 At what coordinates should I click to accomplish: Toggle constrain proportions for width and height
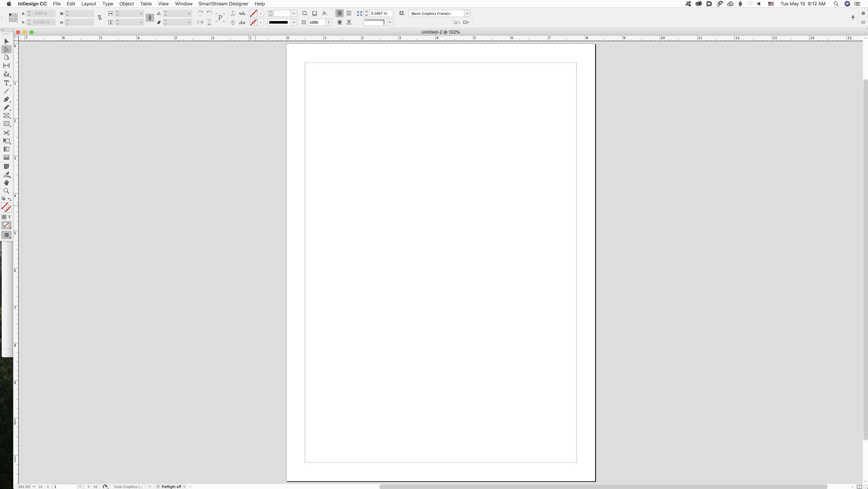coord(100,17)
